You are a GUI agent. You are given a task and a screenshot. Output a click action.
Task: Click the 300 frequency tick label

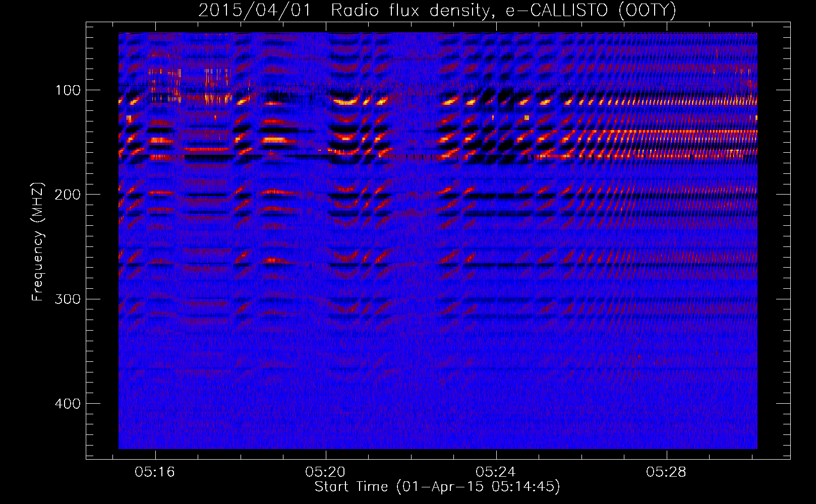click(x=68, y=299)
